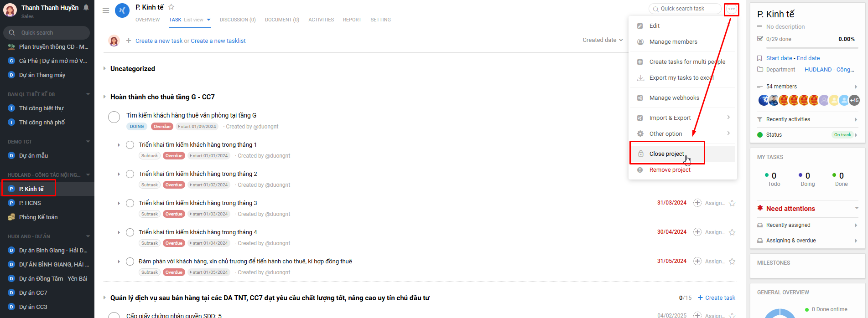Complete subtask tìm kiếm khách hàng tháng 4
The image size is (868, 318).
click(x=130, y=232)
